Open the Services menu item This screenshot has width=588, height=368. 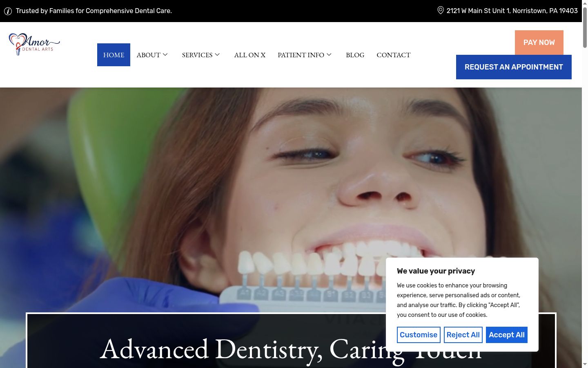(197, 55)
